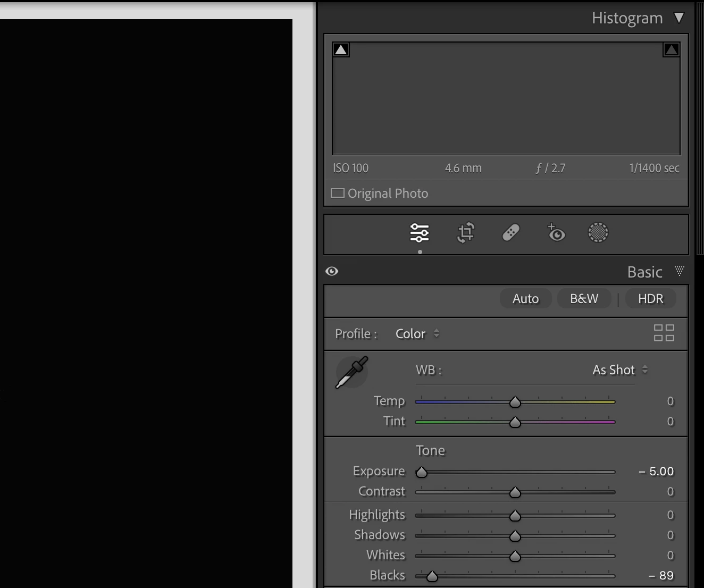Click the Shadows slider handle
The image size is (704, 588).
pos(515,536)
